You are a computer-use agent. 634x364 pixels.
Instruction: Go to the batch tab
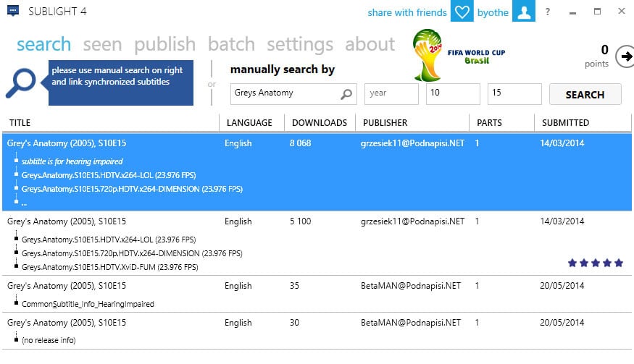click(x=231, y=44)
